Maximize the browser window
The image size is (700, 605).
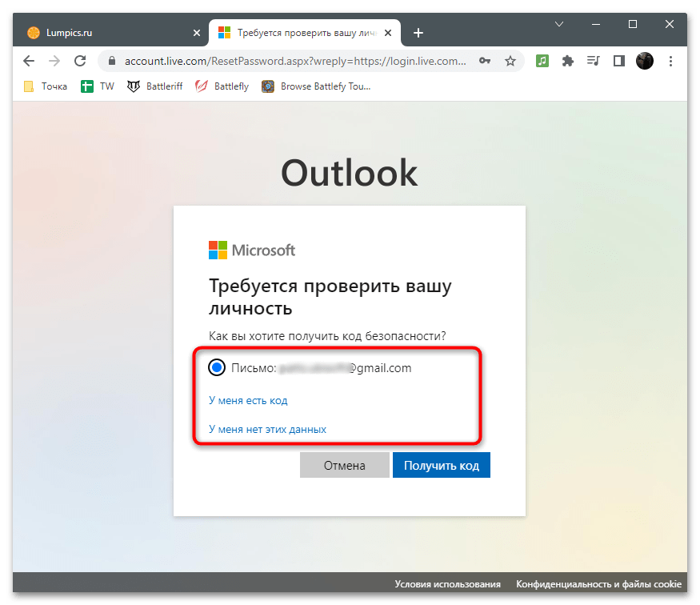(x=633, y=24)
